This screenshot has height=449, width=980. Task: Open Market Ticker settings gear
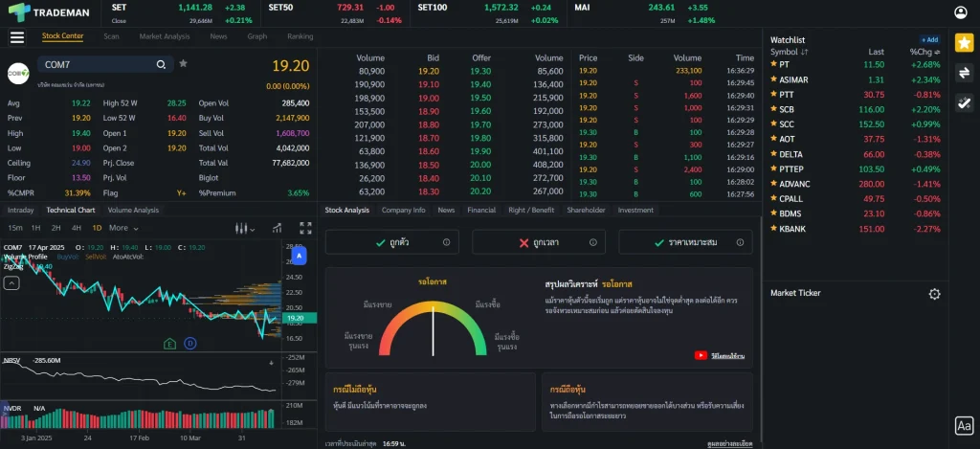click(934, 294)
